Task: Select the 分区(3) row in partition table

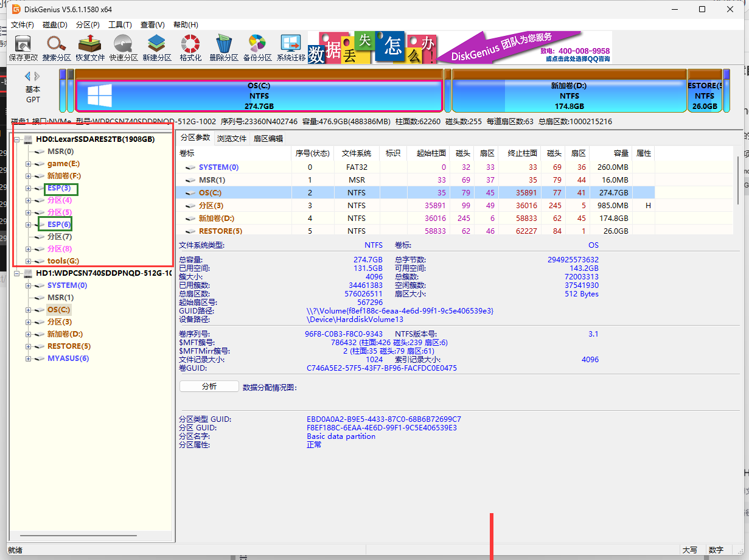Action: pyautogui.click(x=416, y=206)
